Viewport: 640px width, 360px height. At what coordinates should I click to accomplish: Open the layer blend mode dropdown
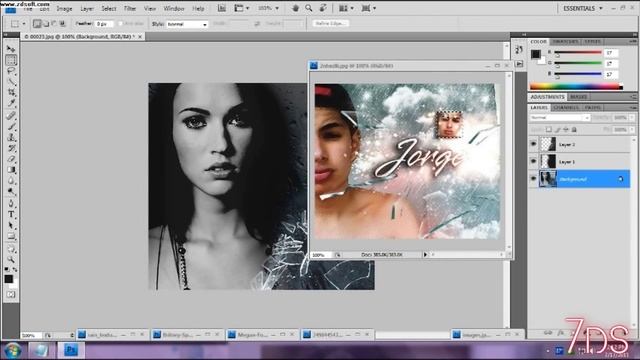[560, 118]
